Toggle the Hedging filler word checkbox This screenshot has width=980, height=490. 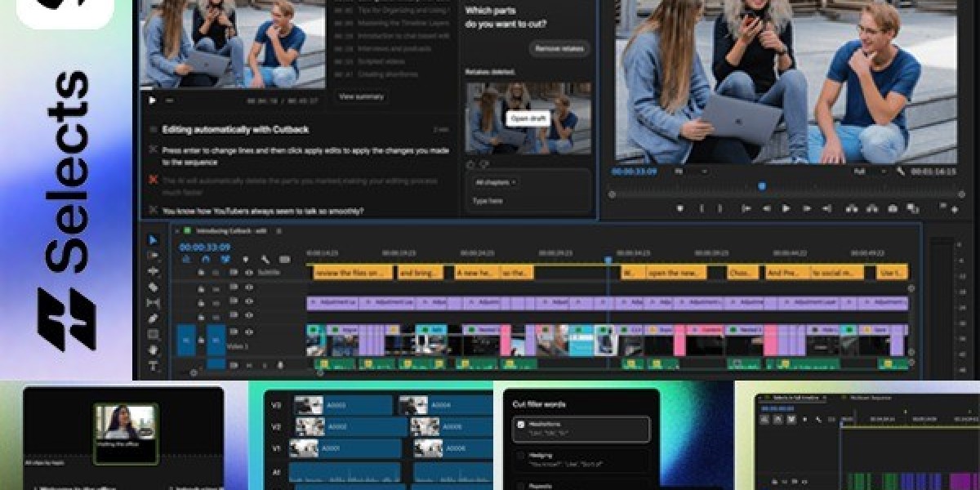(519, 456)
